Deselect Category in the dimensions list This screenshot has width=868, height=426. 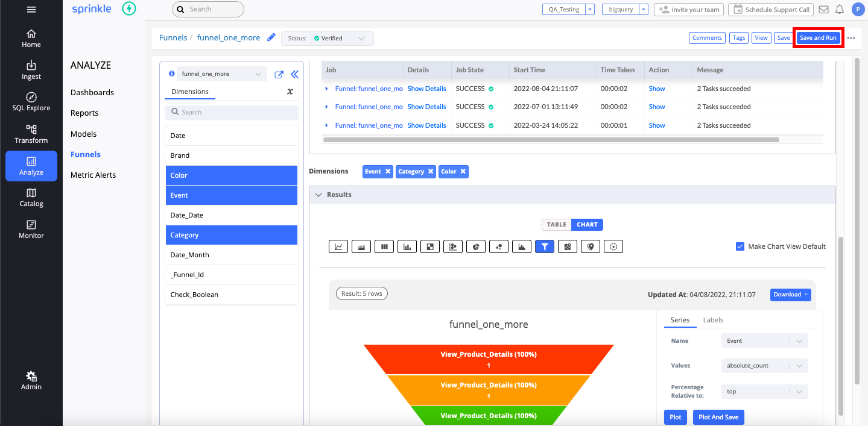click(x=232, y=235)
